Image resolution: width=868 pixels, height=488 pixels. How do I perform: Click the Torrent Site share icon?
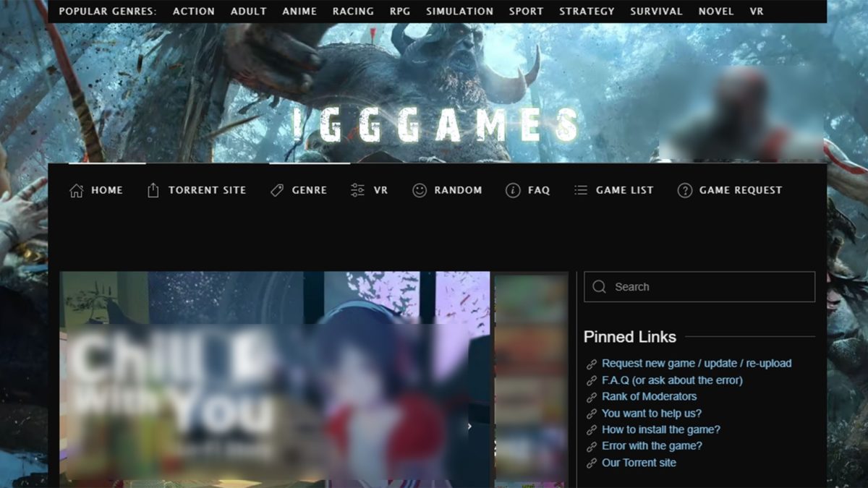pos(153,190)
